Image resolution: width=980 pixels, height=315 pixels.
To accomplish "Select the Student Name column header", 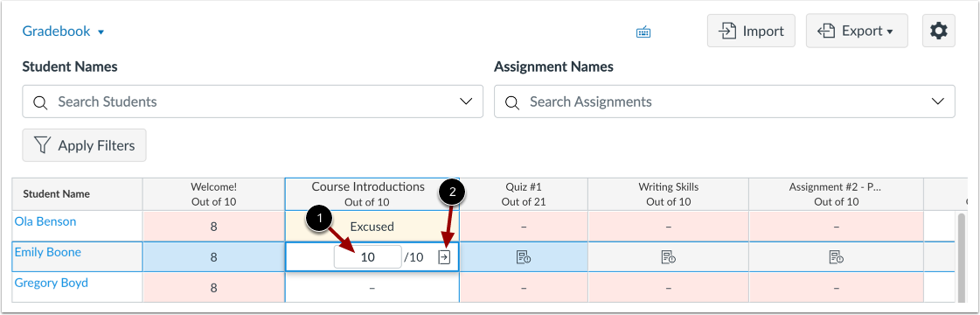I will [78, 193].
